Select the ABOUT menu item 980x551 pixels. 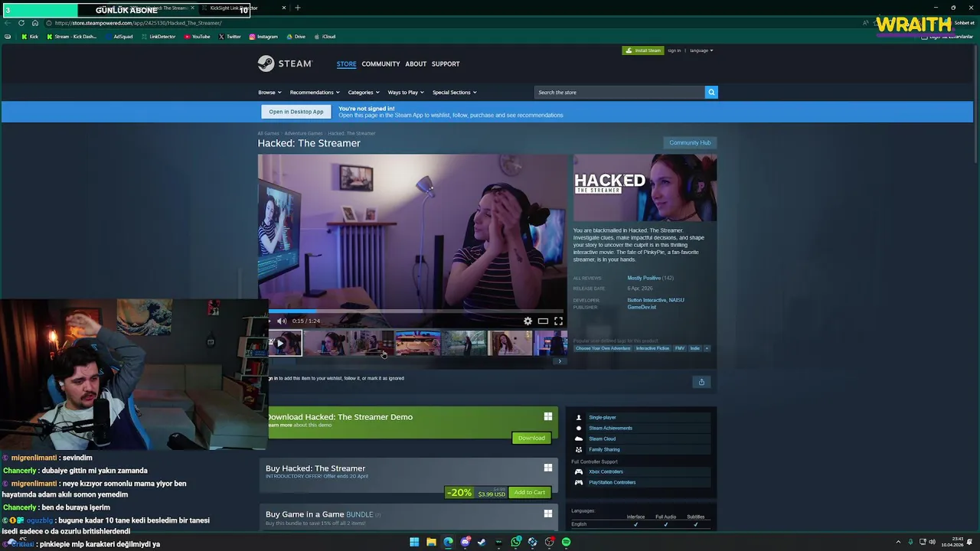(x=416, y=64)
